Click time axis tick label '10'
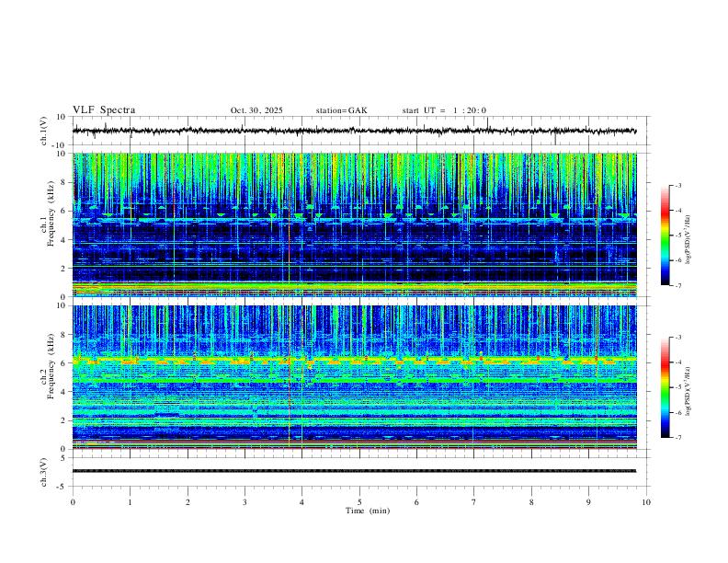This screenshot has height=563, width=728. pyautogui.click(x=646, y=502)
